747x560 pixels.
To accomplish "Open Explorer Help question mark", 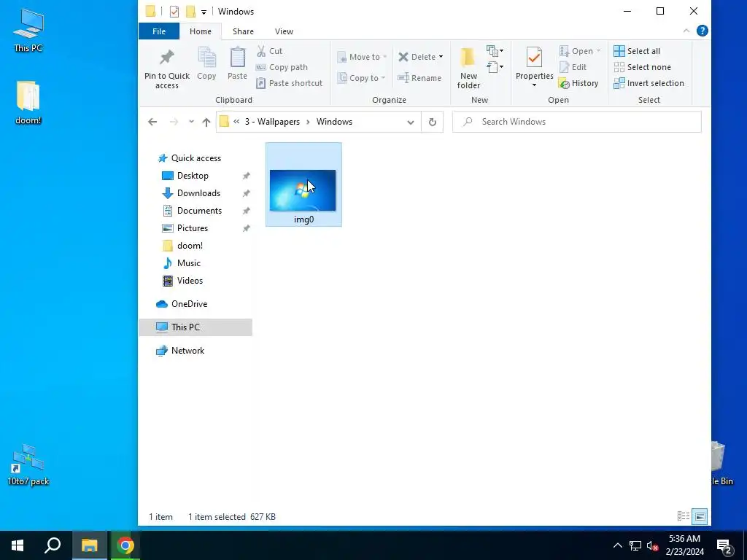I will point(702,31).
